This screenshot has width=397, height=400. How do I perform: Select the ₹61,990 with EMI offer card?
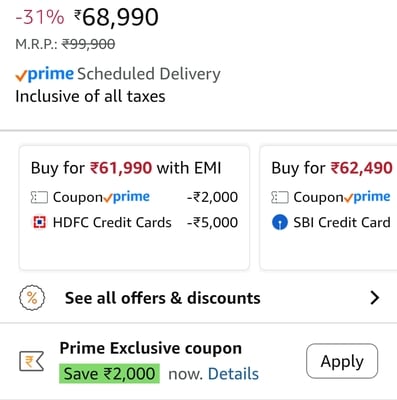point(134,208)
